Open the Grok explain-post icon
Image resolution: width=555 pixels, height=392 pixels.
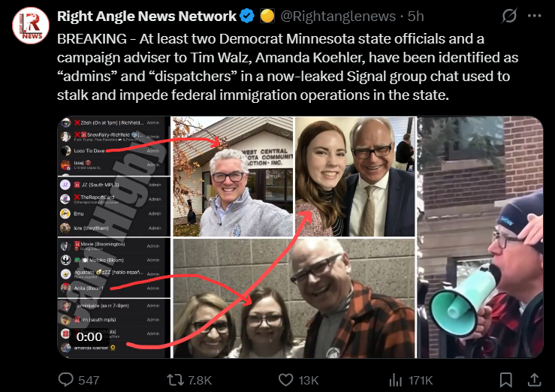[x=509, y=16]
